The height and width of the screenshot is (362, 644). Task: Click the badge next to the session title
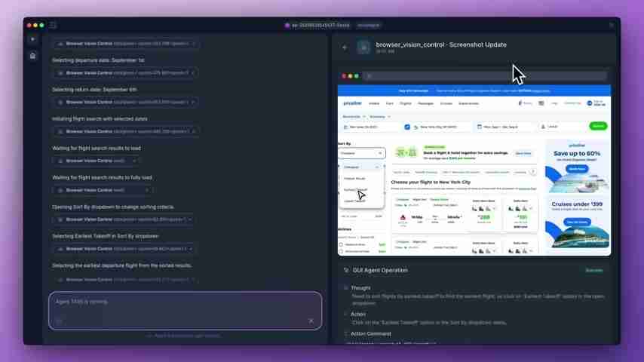click(369, 26)
